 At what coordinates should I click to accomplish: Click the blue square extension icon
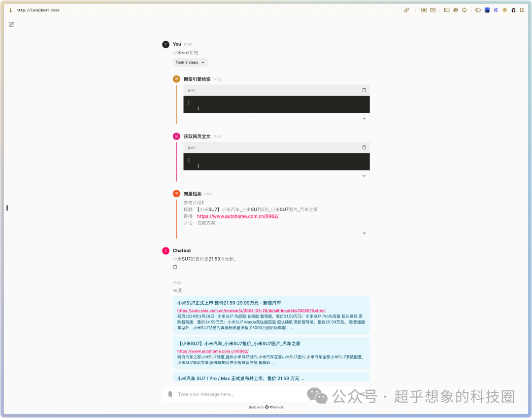[487, 10]
